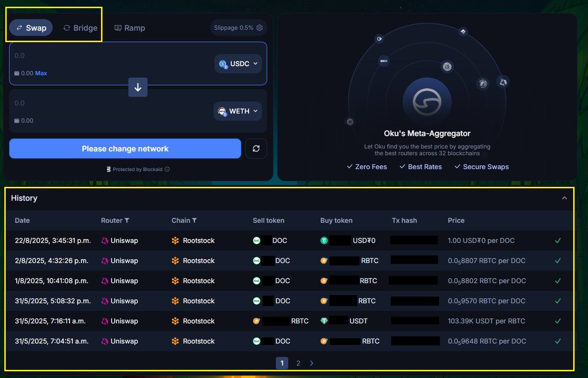Viewport: 588px width, 378px height.
Task: Open the Ramp tab
Action: point(129,28)
